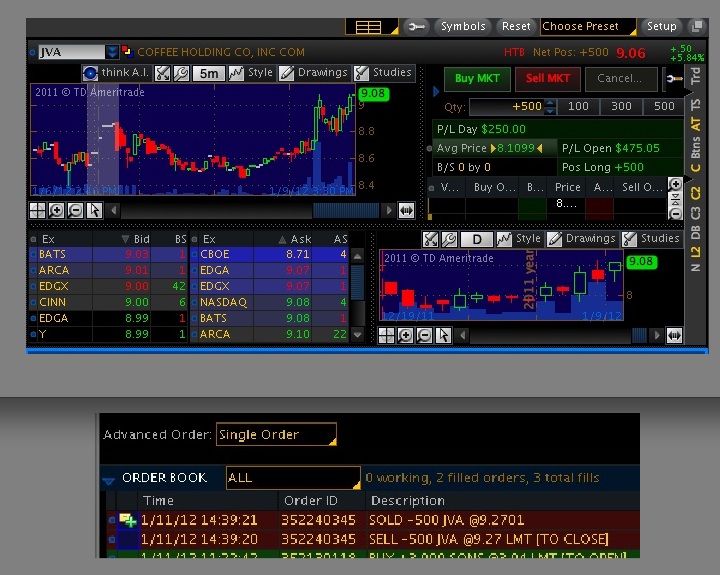Open the grid layout selector
Viewport: 720px width, 575px height.
(371, 27)
